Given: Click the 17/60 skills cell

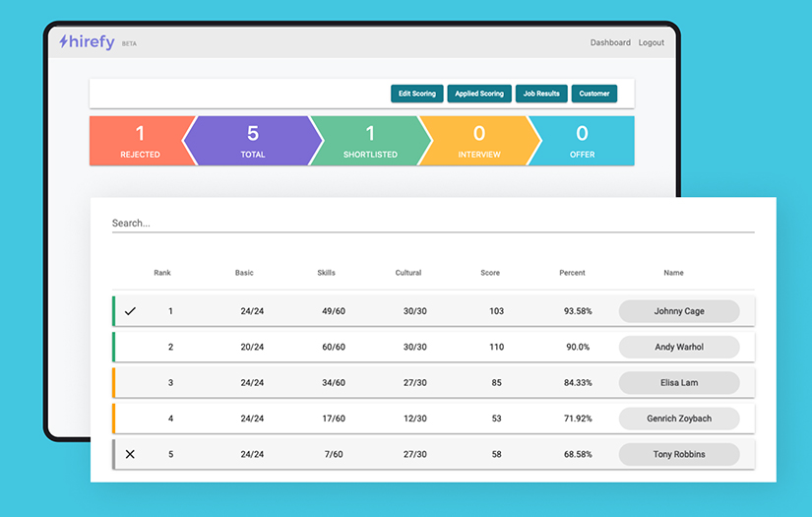Looking at the screenshot, I should 334,419.
